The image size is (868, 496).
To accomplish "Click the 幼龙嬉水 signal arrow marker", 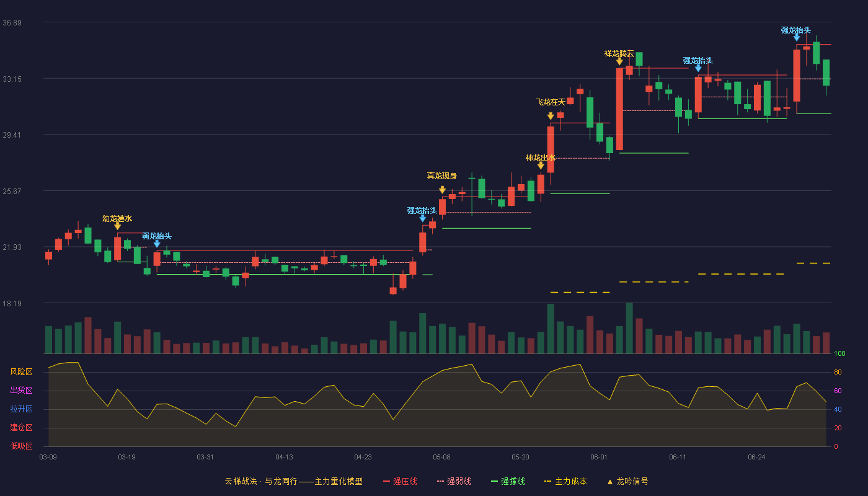I will click(117, 226).
